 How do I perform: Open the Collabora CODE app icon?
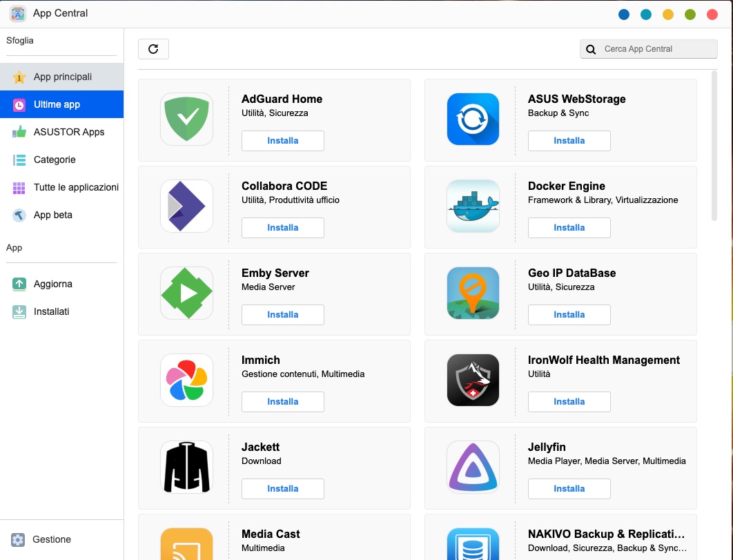point(186,206)
